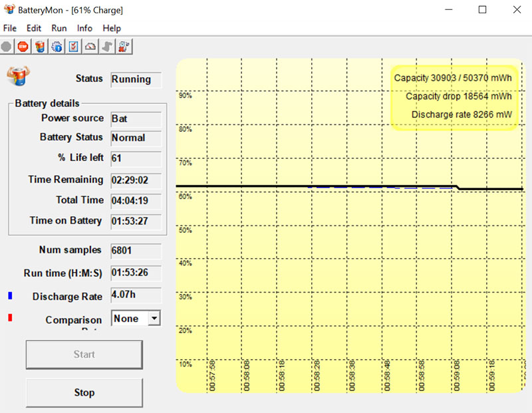Click the 10% axis label on the chart
Screen dimensions: 532x413
[186, 364]
